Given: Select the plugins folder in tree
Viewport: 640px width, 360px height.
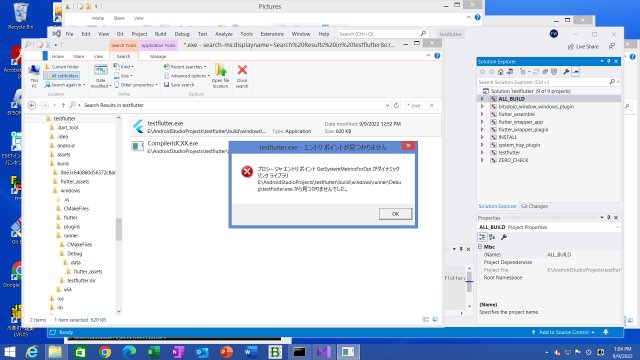Looking at the screenshot, I should pos(71,227).
